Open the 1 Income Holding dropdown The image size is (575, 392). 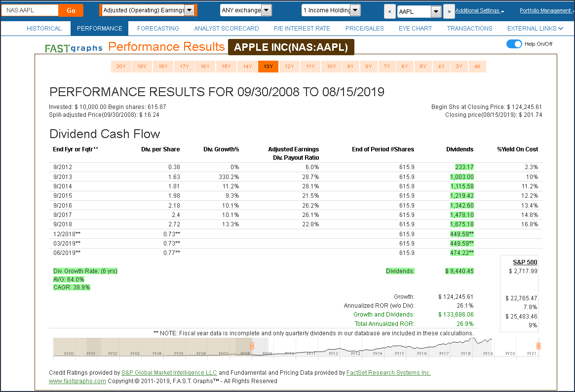coord(332,10)
